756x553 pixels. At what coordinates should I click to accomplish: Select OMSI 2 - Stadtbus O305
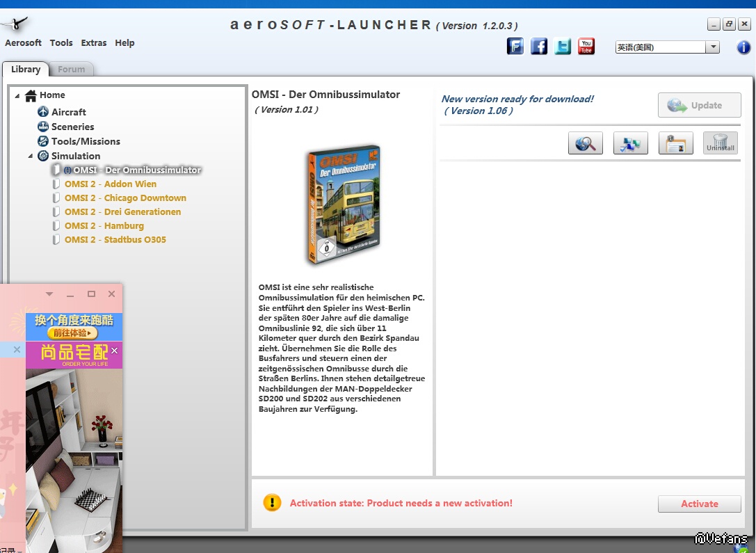point(115,240)
